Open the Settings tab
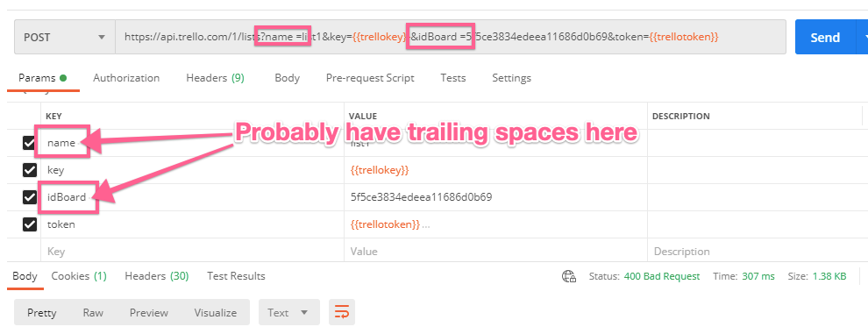Screen dimensions: 868x327 tap(511, 78)
